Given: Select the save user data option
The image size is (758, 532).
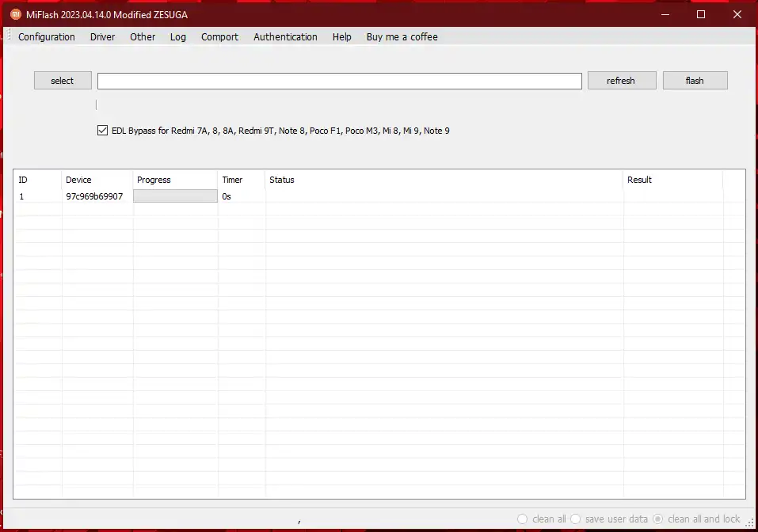Looking at the screenshot, I should (576, 519).
